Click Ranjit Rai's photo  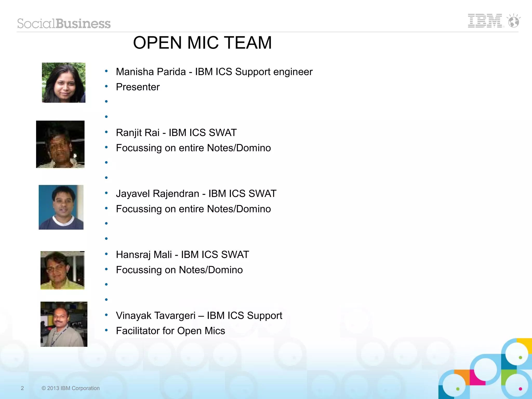tap(60, 144)
